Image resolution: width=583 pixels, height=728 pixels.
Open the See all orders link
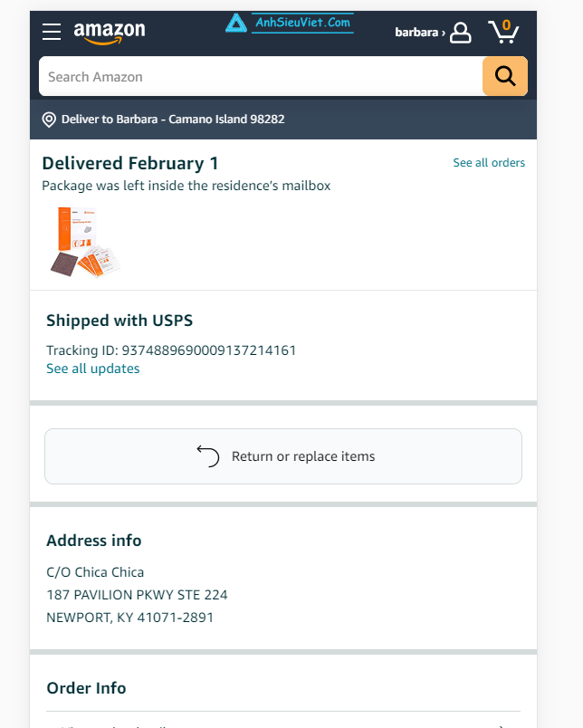(x=489, y=163)
